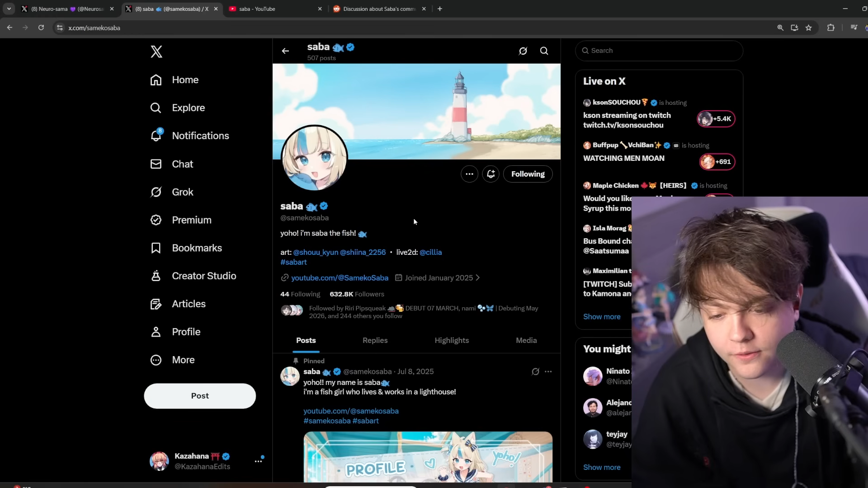Expand the Joined January 2025 chevron
This screenshot has height=488, width=868.
pyautogui.click(x=478, y=278)
